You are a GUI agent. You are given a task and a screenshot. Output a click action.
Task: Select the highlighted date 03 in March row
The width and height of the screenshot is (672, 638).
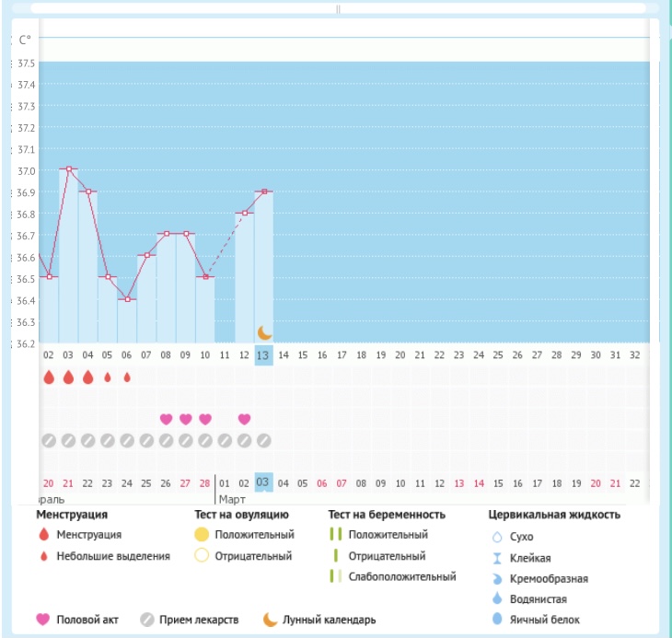point(264,483)
